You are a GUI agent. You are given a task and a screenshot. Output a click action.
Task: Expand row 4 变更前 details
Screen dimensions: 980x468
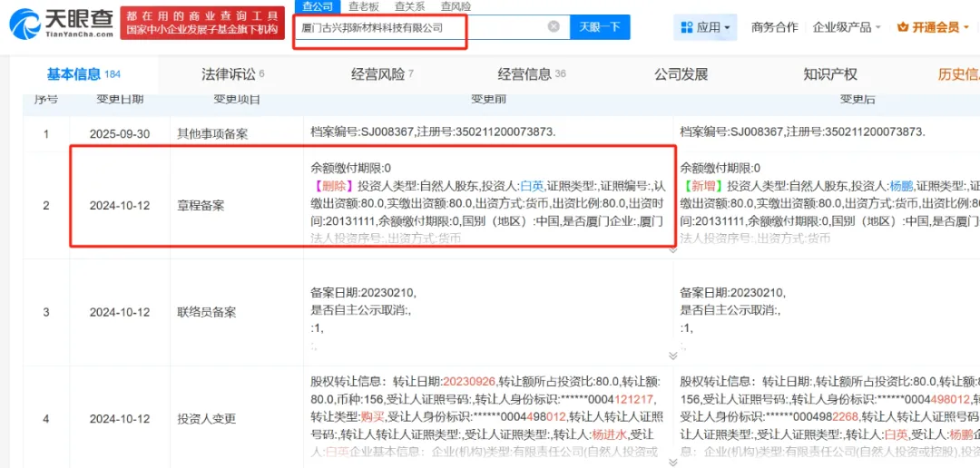672,461
